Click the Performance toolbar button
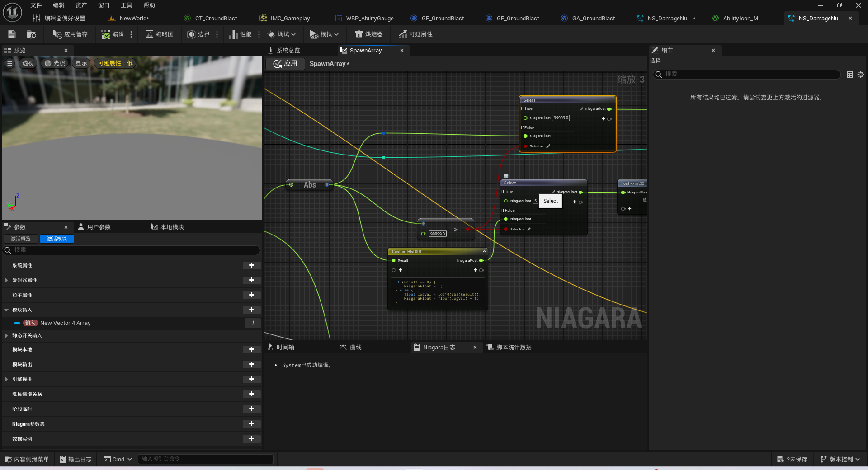 [x=241, y=34]
